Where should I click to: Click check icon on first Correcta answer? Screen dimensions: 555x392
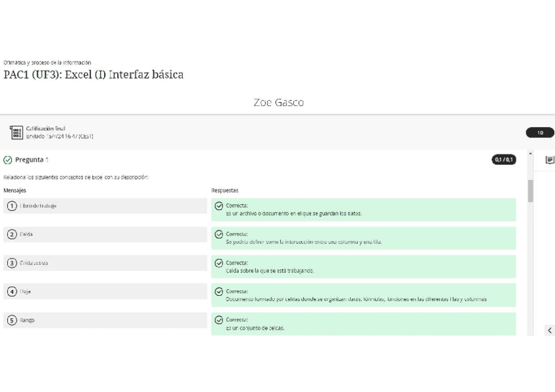click(x=219, y=206)
